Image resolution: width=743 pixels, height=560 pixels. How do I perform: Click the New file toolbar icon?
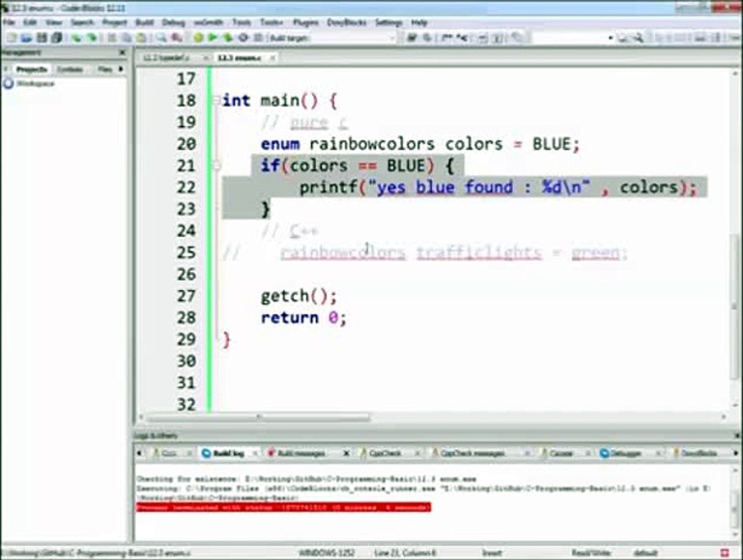click(x=12, y=37)
